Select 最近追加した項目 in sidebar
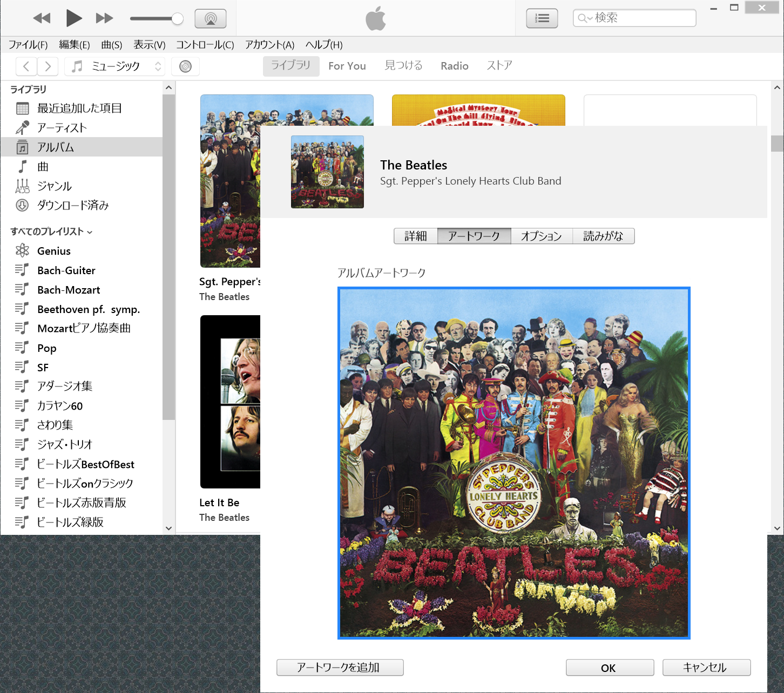 [82, 108]
